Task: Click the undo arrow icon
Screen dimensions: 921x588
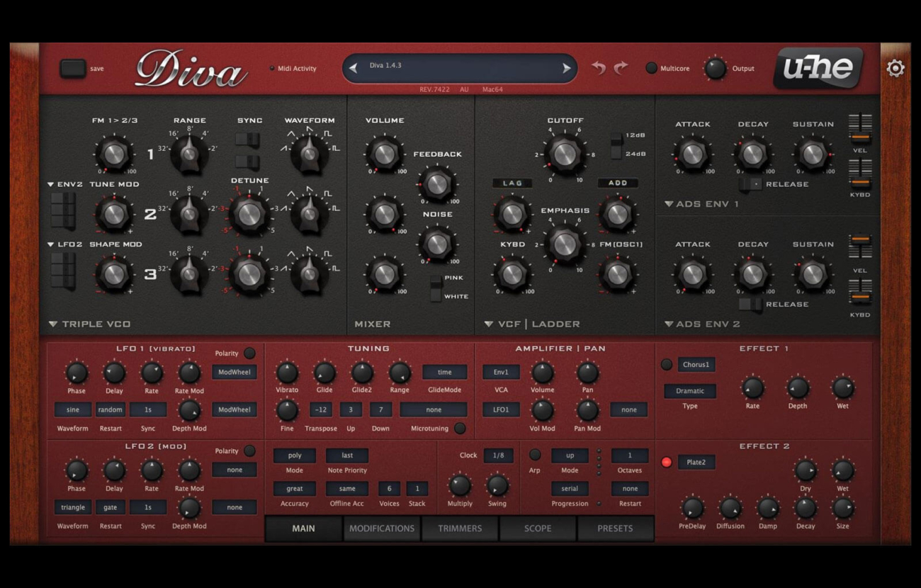Action: tap(599, 68)
